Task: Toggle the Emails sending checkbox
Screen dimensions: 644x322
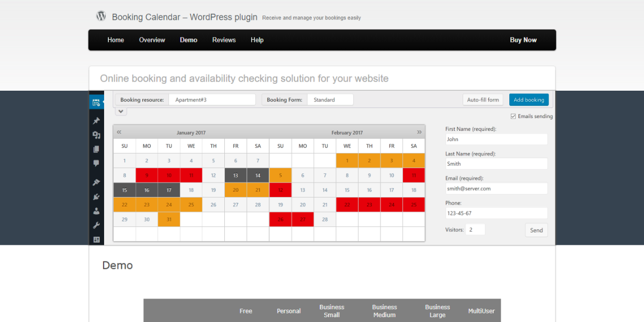Action: pyautogui.click(x=513, y=116)
